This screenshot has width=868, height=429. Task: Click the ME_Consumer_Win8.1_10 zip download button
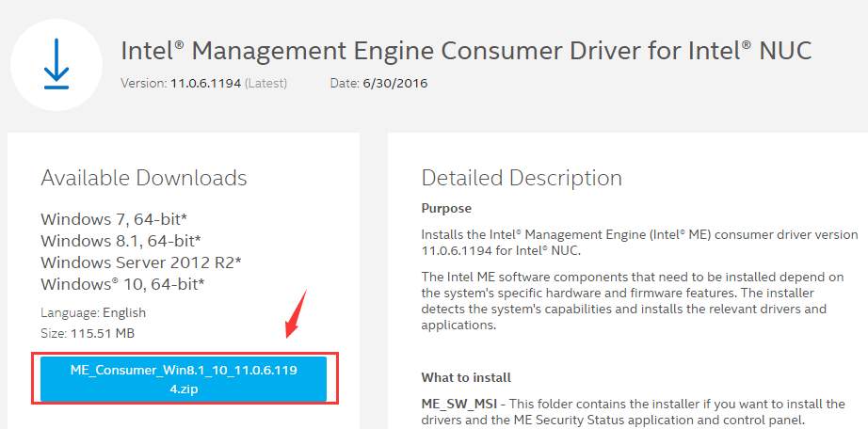tap(184, 378)
